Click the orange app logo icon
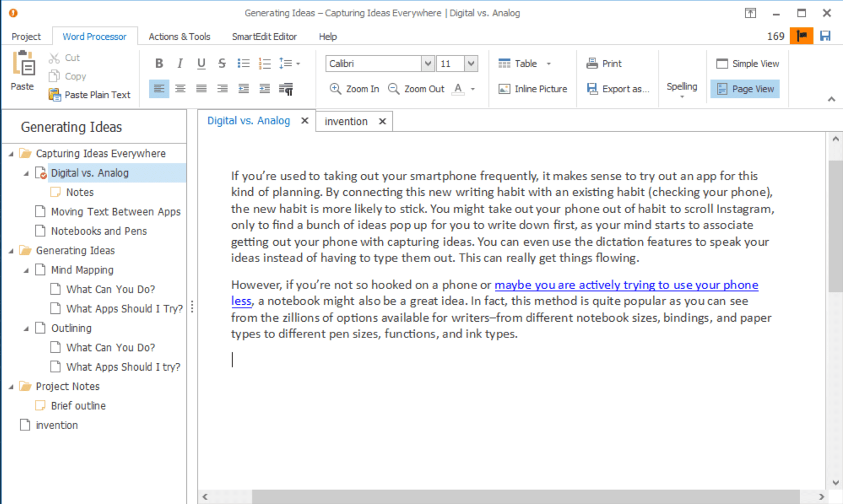 point(13,13)
